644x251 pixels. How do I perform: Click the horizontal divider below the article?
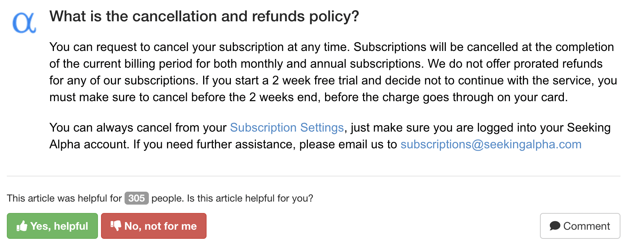pos(313,176)
